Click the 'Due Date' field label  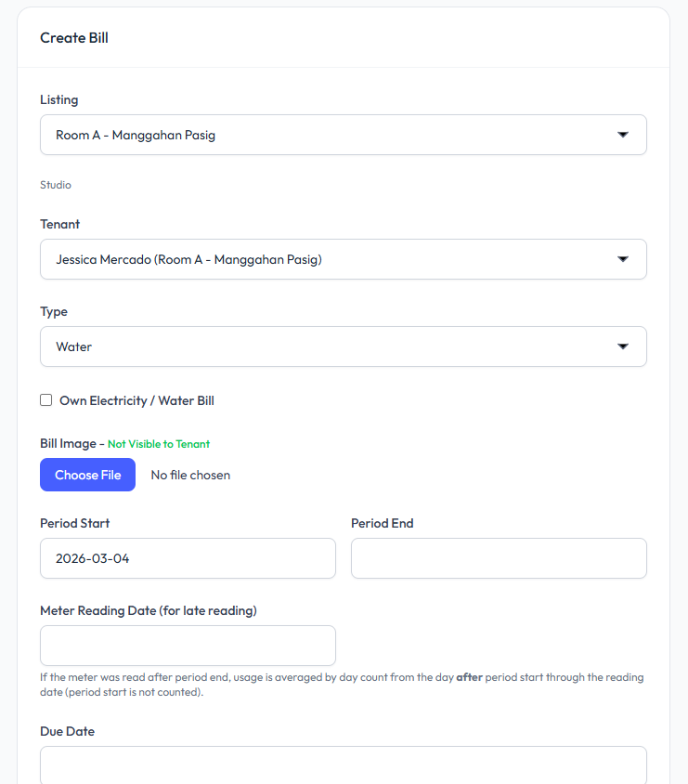pos(67,731)
